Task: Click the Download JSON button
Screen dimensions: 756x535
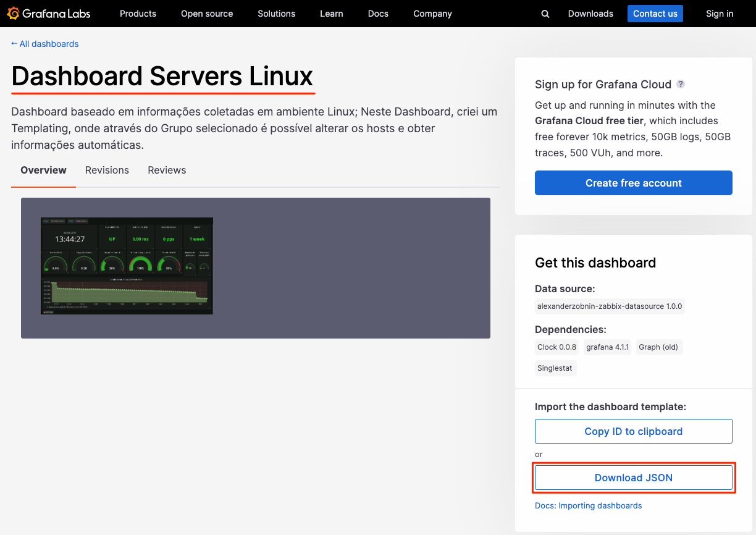Action: click(633, 478)
